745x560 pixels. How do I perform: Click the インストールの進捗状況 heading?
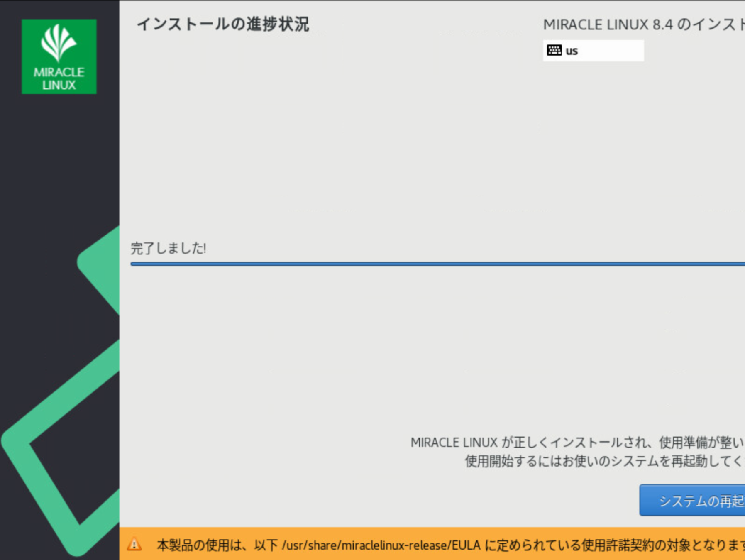point(223,24)
